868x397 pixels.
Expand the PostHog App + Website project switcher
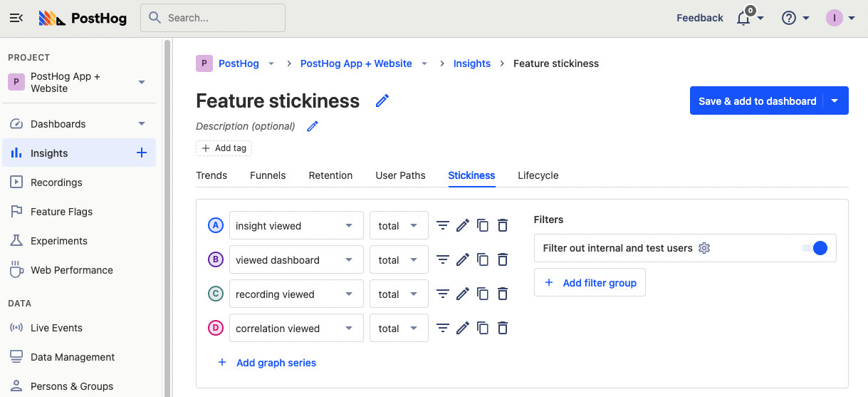142,82
